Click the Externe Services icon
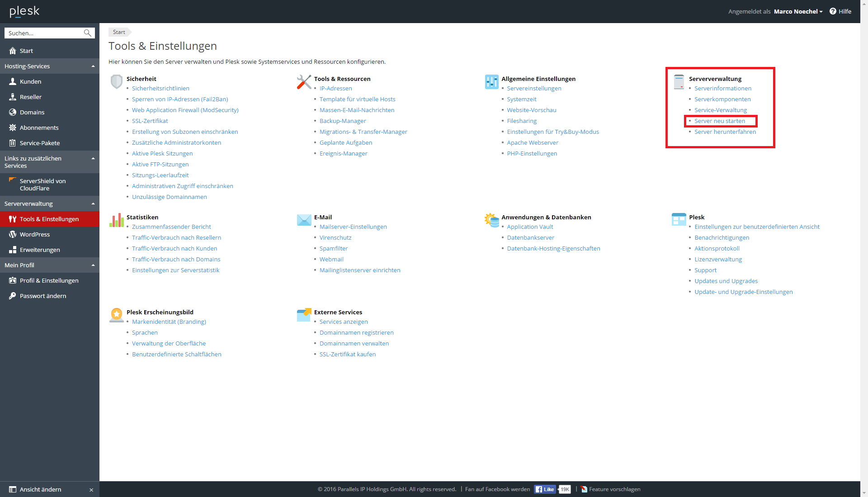 click(304, 315)
